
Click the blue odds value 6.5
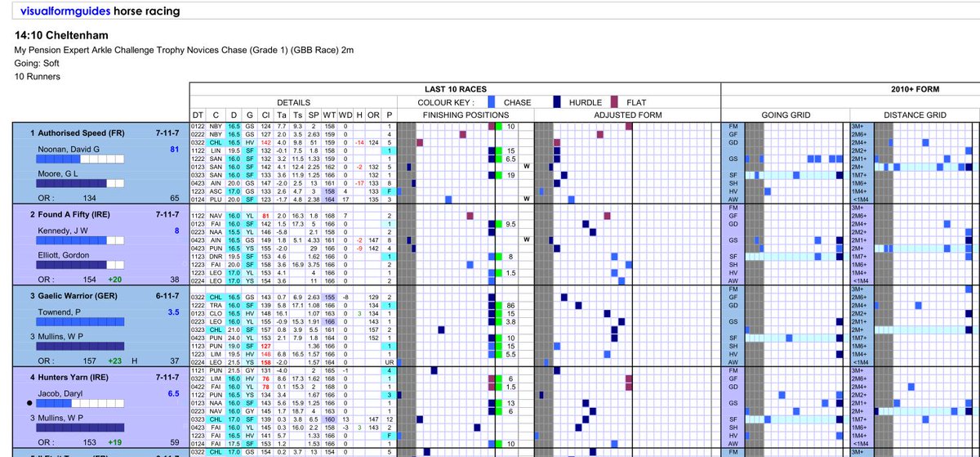[x=173, y=395]
